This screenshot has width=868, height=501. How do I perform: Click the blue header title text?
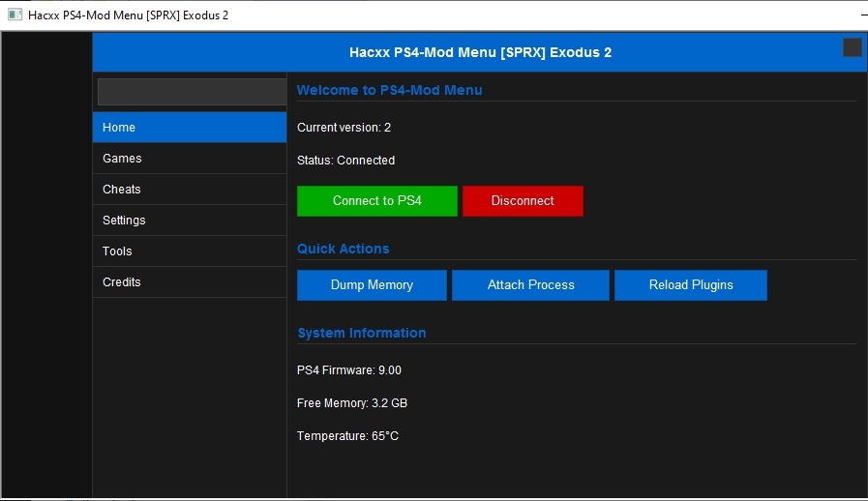(x=481, y=52)
